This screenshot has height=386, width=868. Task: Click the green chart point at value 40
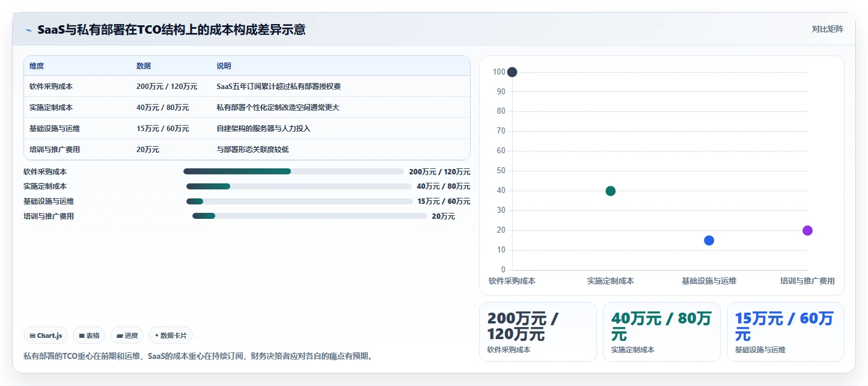611,191
